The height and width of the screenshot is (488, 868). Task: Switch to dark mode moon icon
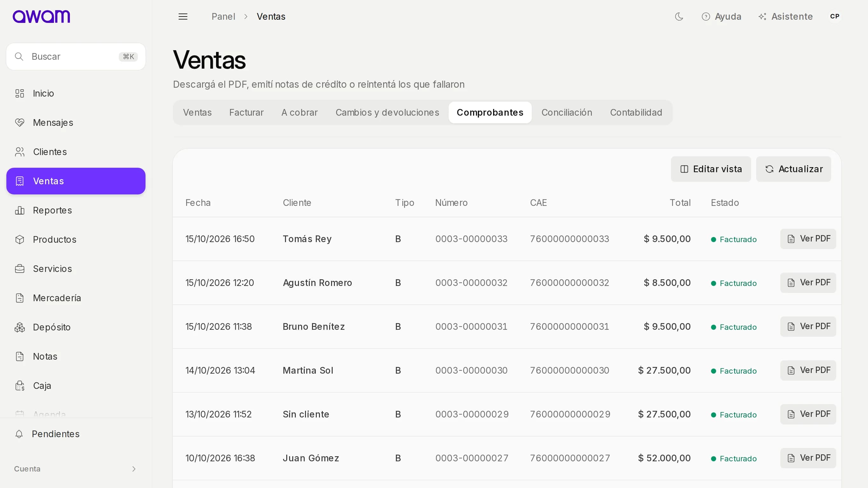679,17
